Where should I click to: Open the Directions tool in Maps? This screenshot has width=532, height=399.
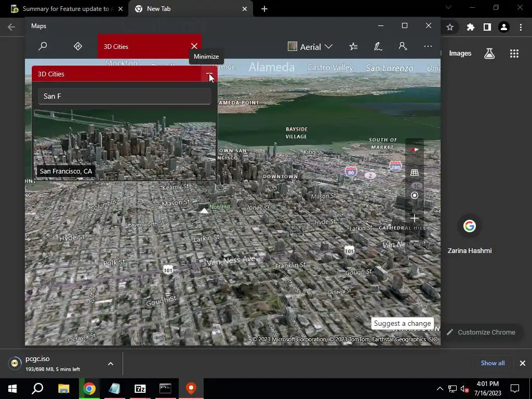point(78,46)
